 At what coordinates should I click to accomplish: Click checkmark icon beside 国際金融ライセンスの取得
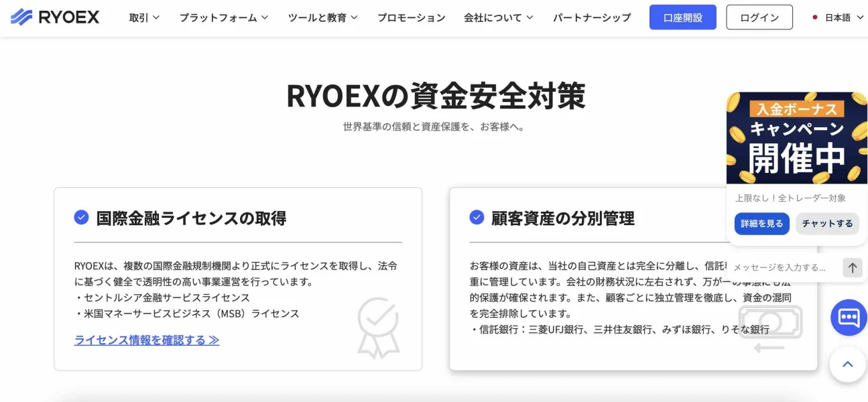tap(81, 217)
